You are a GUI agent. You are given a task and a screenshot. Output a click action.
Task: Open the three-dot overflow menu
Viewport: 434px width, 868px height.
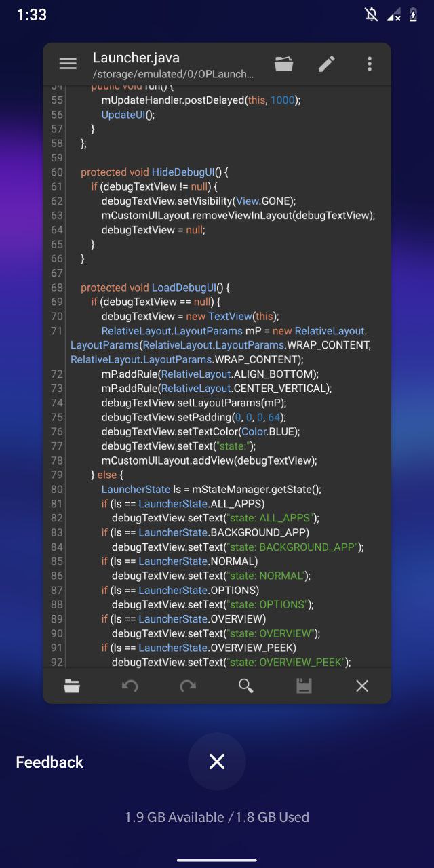pos(370,64)
